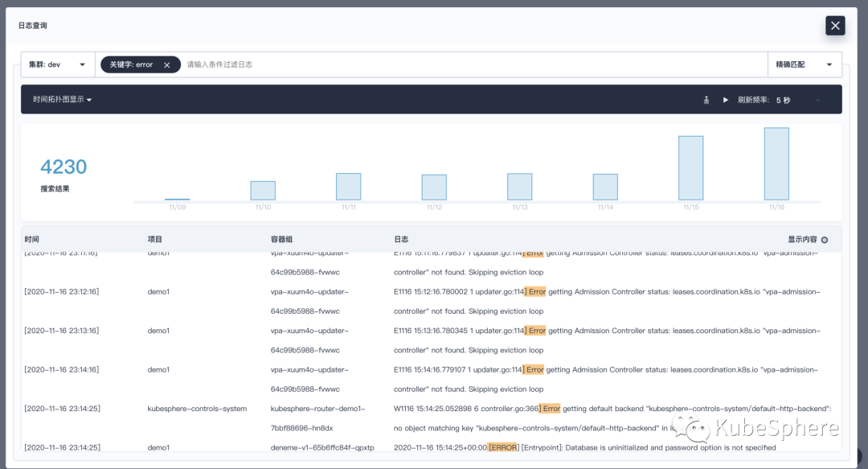This screenshot has width=868, height=469.
Task: Click the export logs icon
Action: (706, 100)
